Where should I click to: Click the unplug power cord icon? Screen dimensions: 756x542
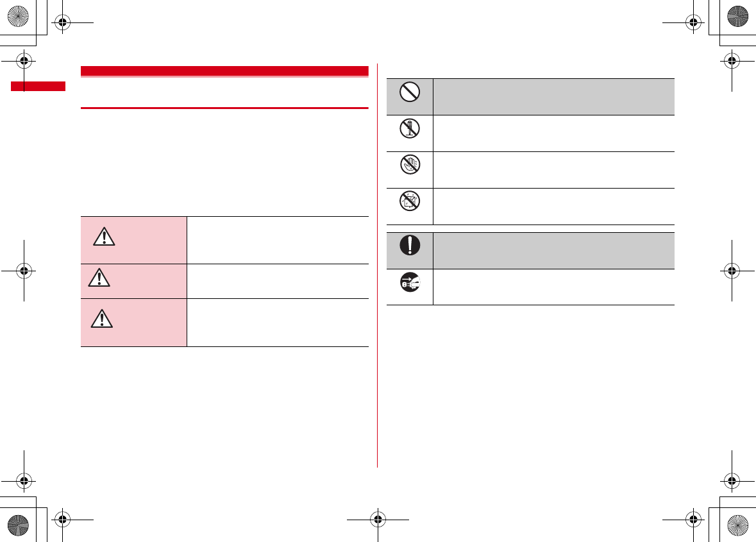[x=409, y=284]
